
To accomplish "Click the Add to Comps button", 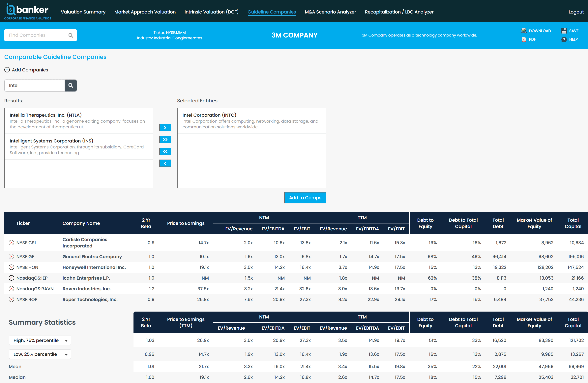I will pos(305,198).
